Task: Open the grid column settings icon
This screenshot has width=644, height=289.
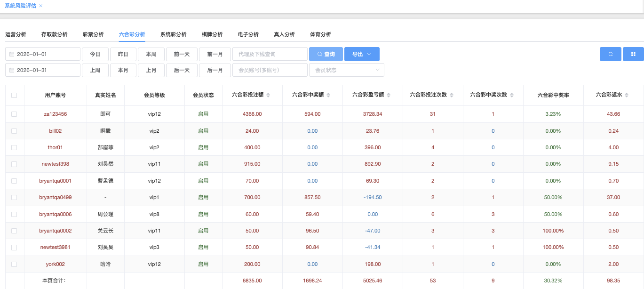Action: click(633, 54)
